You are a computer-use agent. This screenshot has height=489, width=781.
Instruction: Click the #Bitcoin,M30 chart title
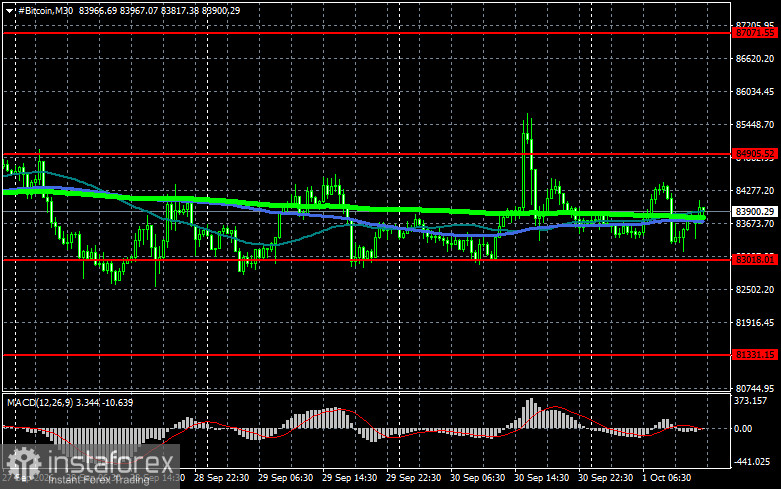coord(46,10)
